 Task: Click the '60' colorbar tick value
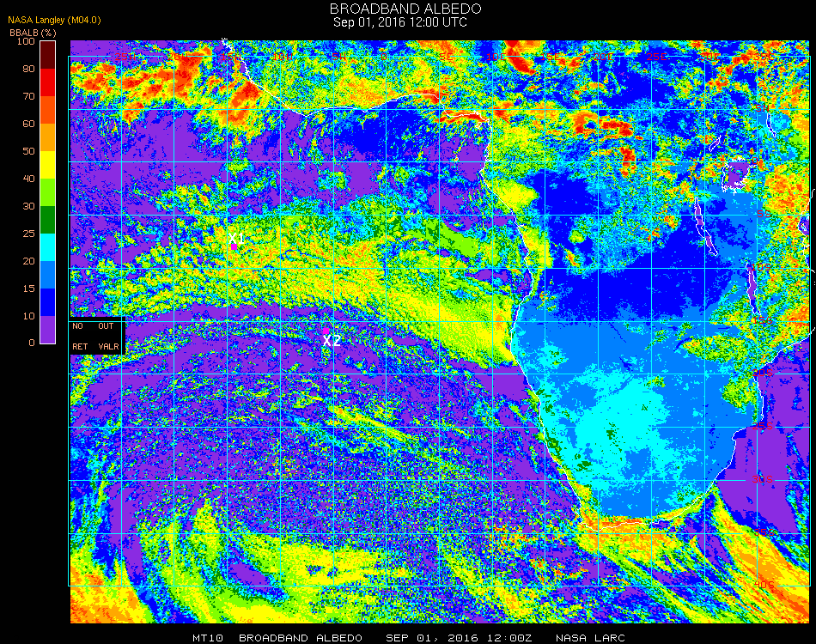(28, 124)
